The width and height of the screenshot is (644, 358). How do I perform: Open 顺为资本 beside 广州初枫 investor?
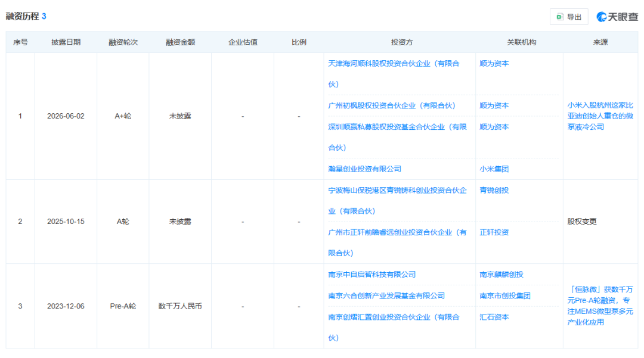[x=494, y=105]
